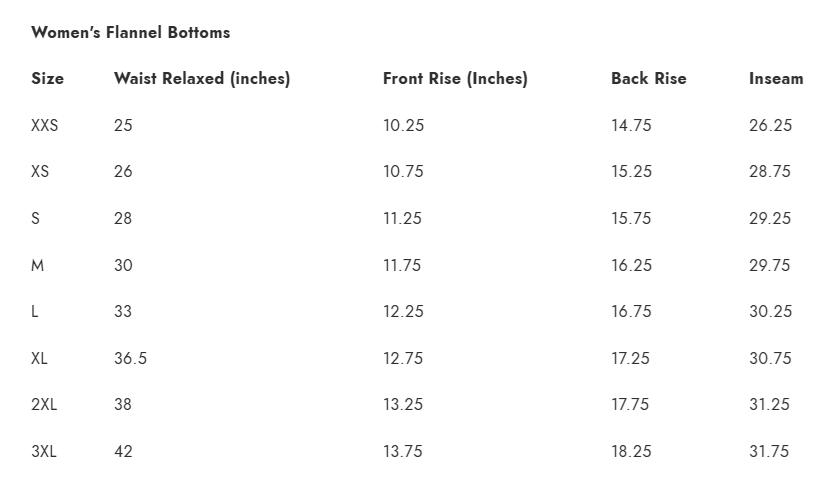Viewport: 840px width, 484px height.
Task: Select the M size label
Action: click(38, 265)
